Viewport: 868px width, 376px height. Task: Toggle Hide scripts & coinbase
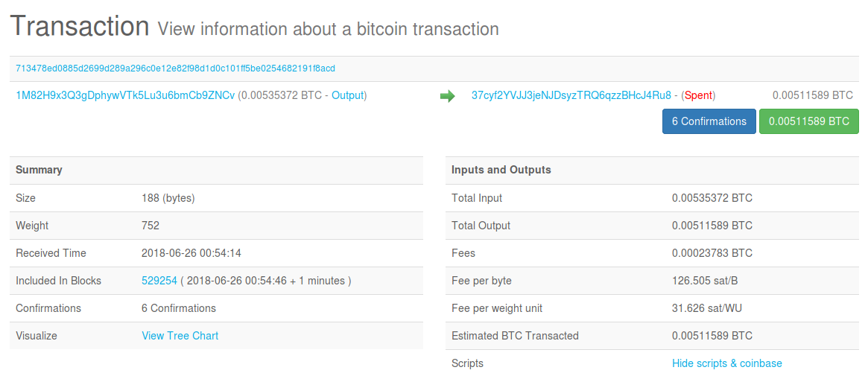pos(727,363)
